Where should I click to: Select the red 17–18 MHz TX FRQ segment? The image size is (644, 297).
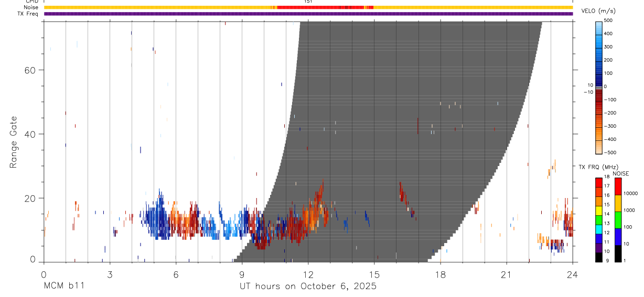coord(598,182)
